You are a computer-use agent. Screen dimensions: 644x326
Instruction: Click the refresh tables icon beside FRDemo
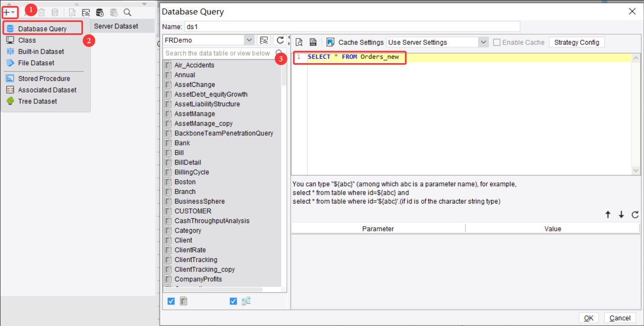coord(280,40)
